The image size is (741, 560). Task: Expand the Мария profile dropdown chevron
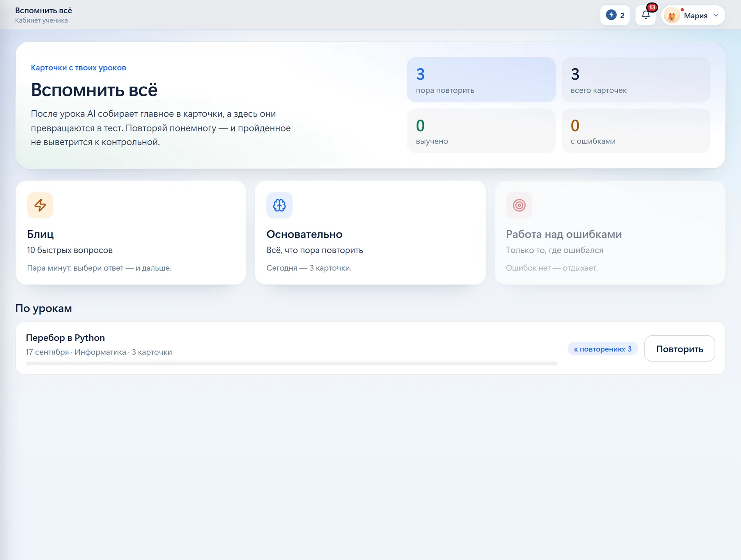coord(716,15)
